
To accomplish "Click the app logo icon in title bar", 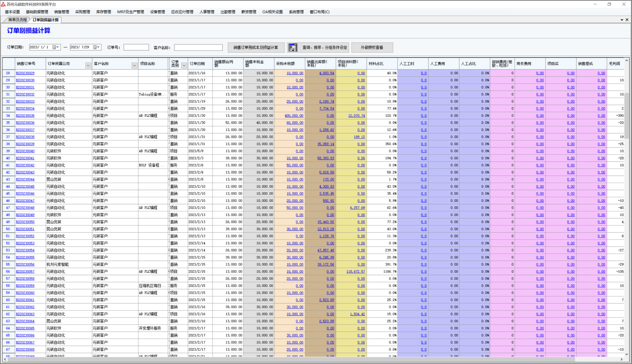I will point(3,4).
